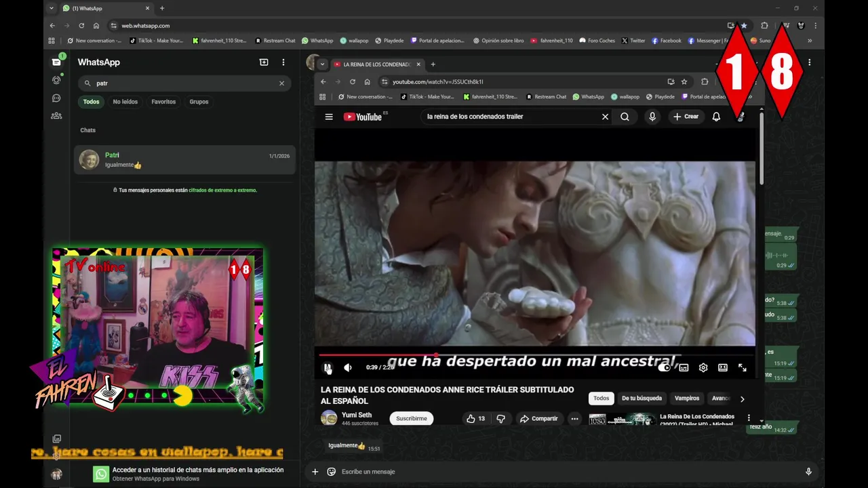868x488 pixels.
Task: Open attach plus in WhatsApp message bar
Action: click(x=315, y=472)
